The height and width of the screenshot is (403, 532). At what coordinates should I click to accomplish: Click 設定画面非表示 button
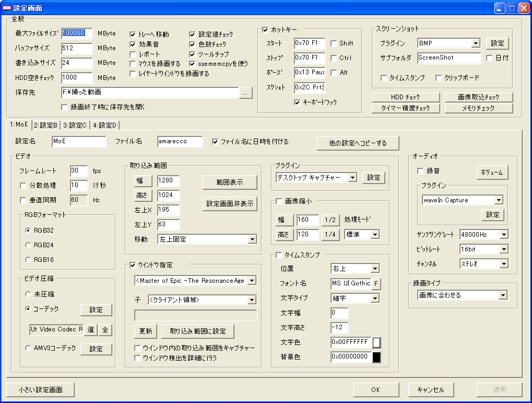230,203
